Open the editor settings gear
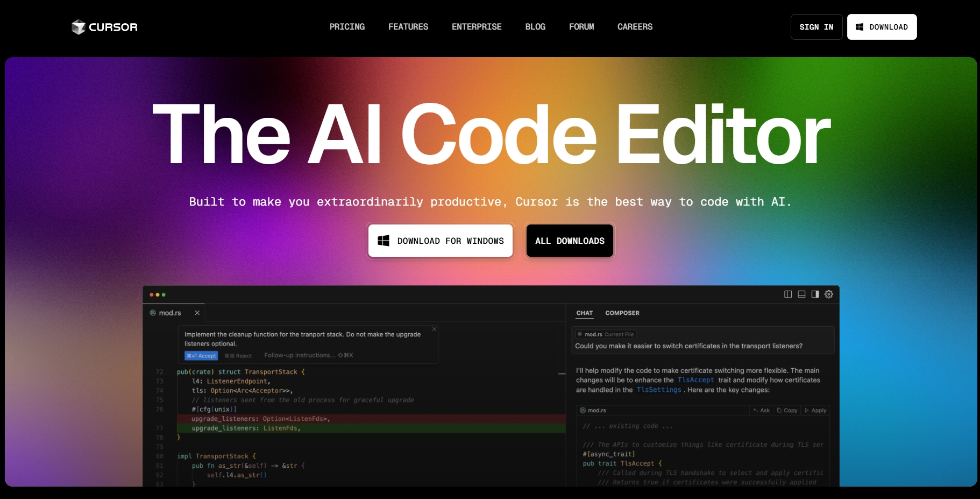The height and width of the screenshot is (499, 980). (829, 294)
